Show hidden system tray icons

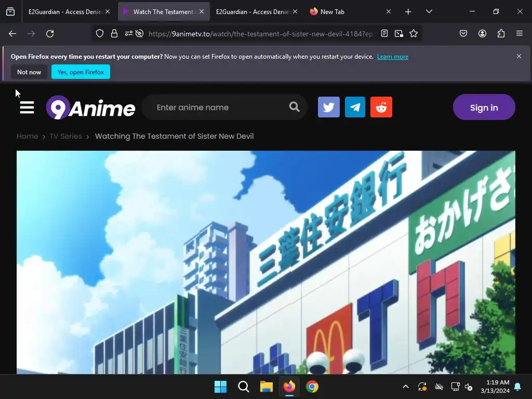tap(405, 387)
